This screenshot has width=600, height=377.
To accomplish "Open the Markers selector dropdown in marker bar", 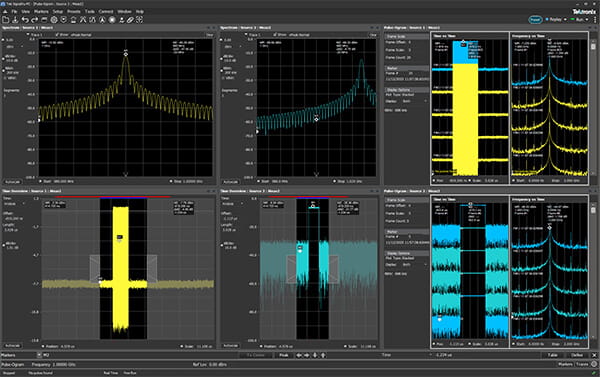I will (x=39, y=355).
